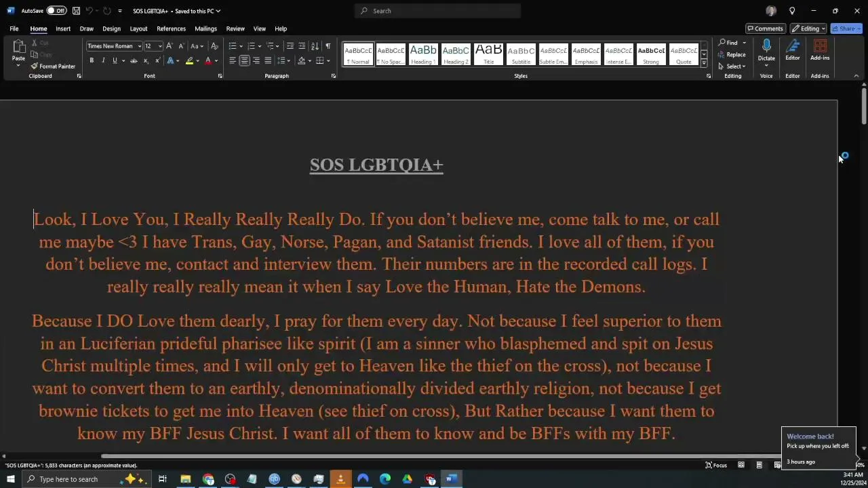Open the highlight color dropdown arrow
Image resolution: width=868 pixels, height=488 pixels.
197,61
